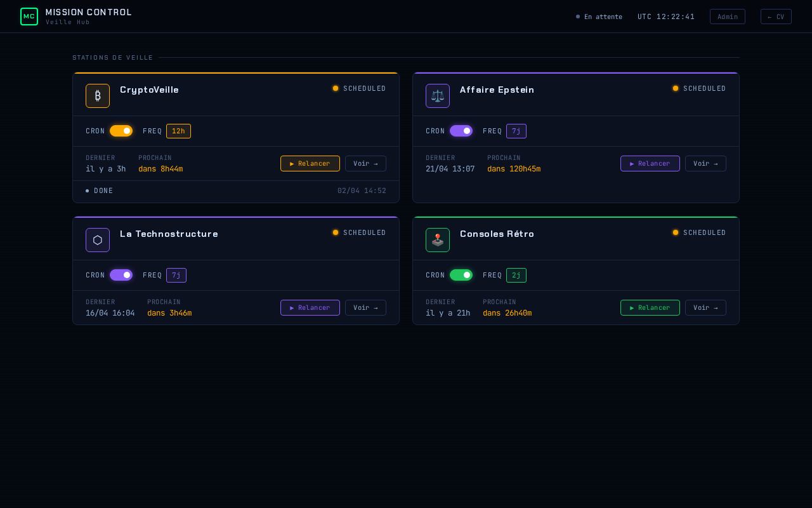
Task: View the La Technostructure station details
Action: [365, 308]
